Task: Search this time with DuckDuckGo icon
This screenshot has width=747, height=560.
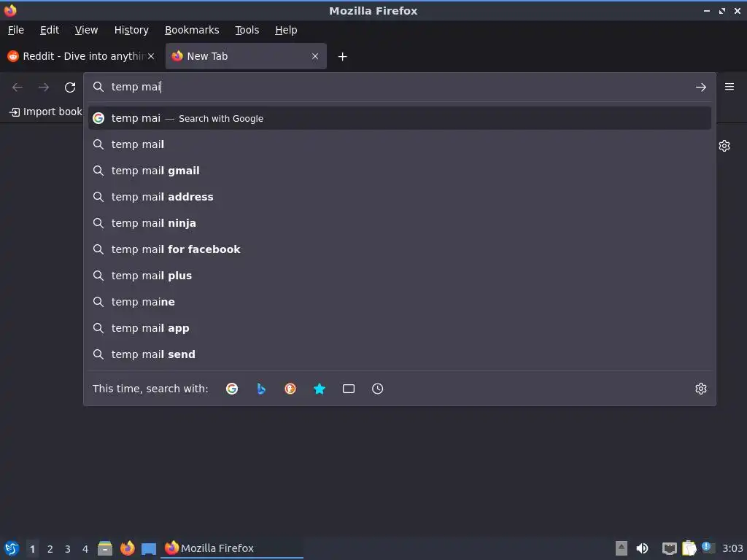Action: pos(290,389)
